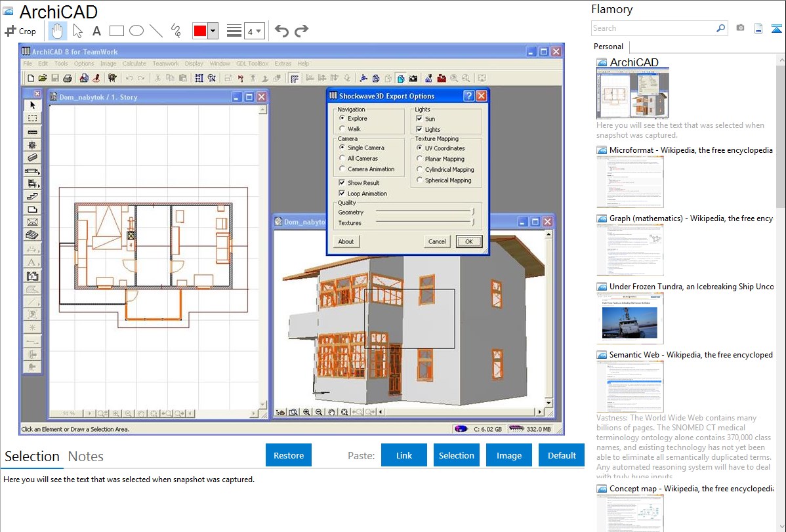Click the Geometry quality slider

pos(425,212)
